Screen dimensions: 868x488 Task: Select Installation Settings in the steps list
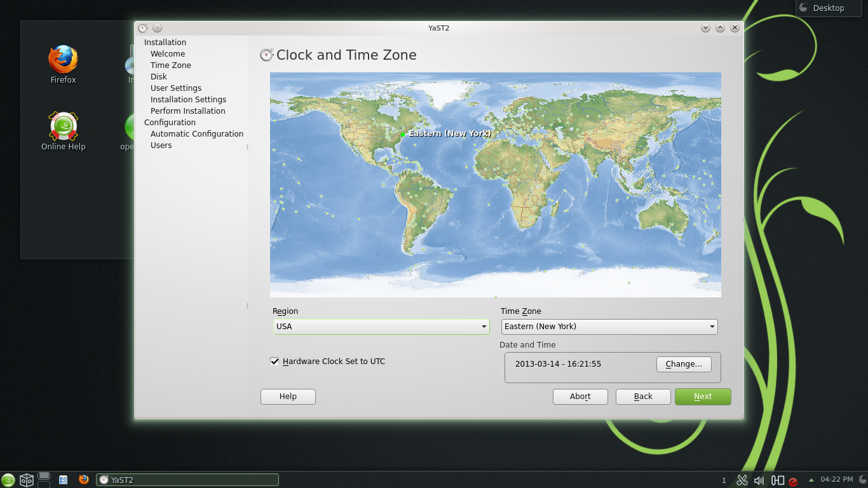pos(188,100)
